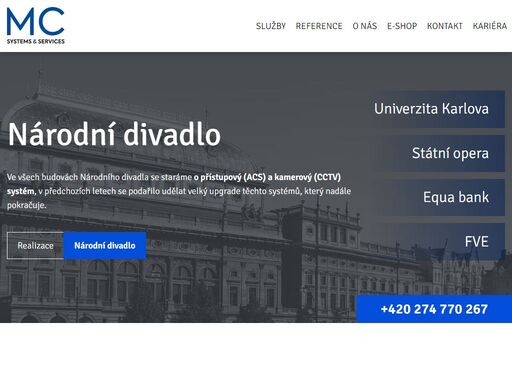This screenshot has width=512, height=384.
Task: Navigate to KONTAKT in header
Action: point(445,26)
